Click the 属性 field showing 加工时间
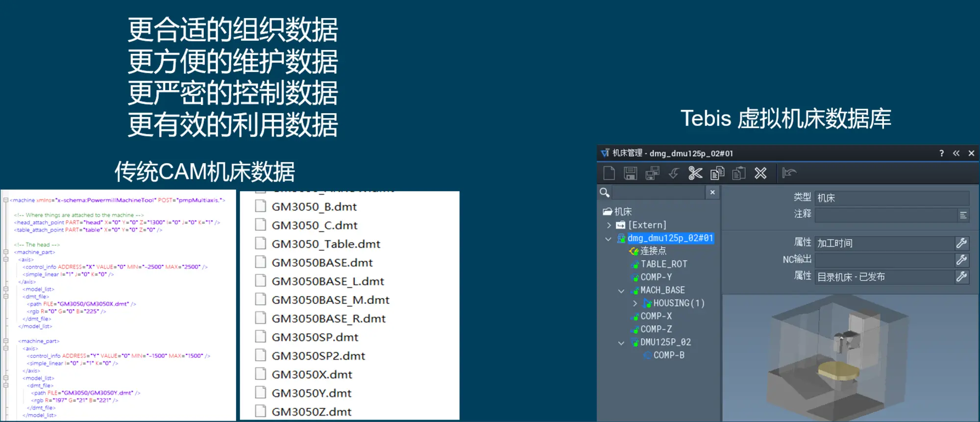The width and height of the screenshot is (980, 422). [885, 243]
